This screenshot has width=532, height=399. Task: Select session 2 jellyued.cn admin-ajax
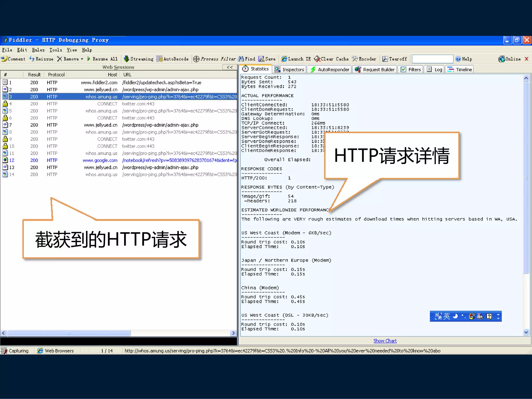119,89
